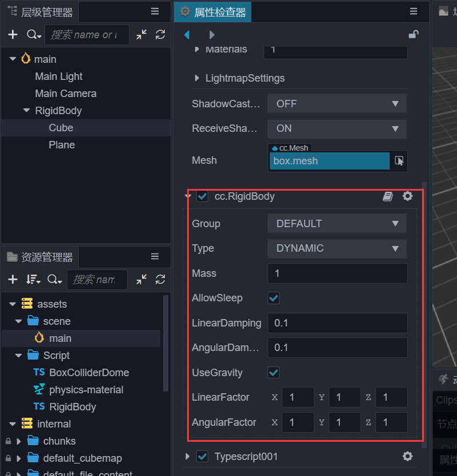The height and width of the screenshot is (476, 457).
Task: Enable the AllowSleep checkbox
Action: (273, 298)
